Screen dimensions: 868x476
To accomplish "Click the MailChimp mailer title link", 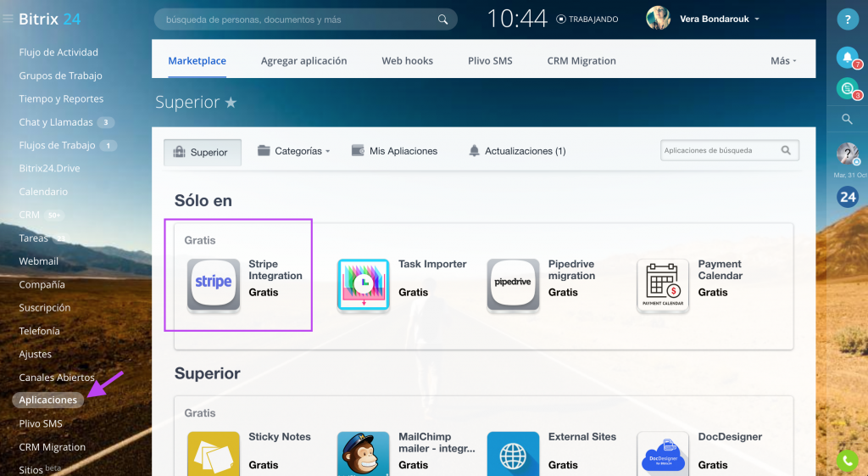I will click(437, 443).
